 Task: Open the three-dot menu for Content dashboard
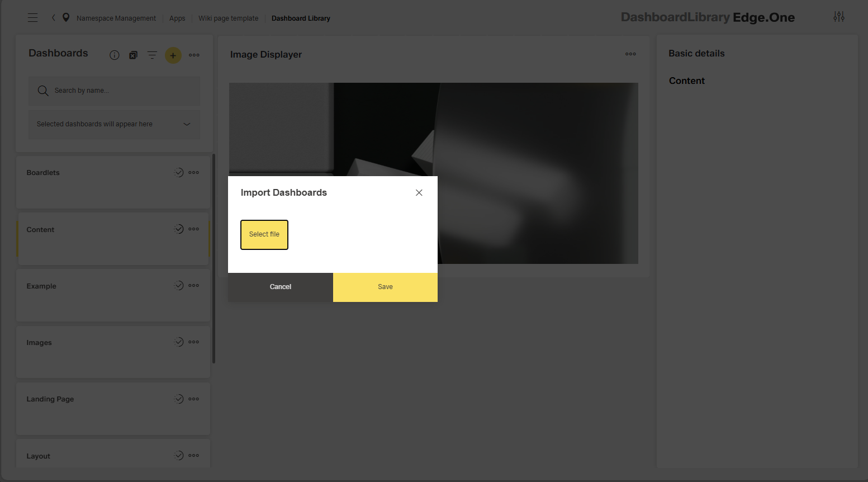(x=193, y=229)
